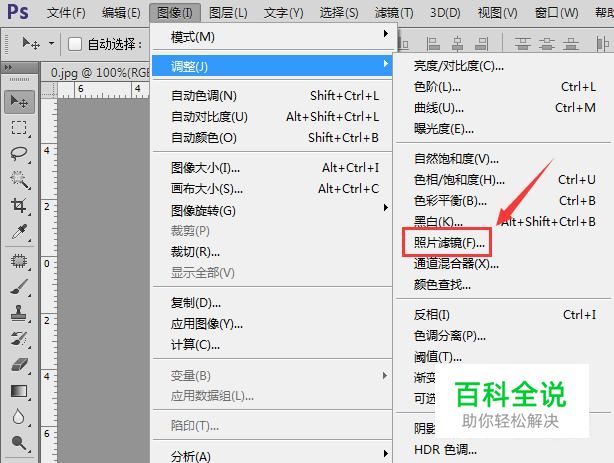Click the Photoshop Ps logo
The width and height of the screenshot is (614, 463).
click(18, 12)
